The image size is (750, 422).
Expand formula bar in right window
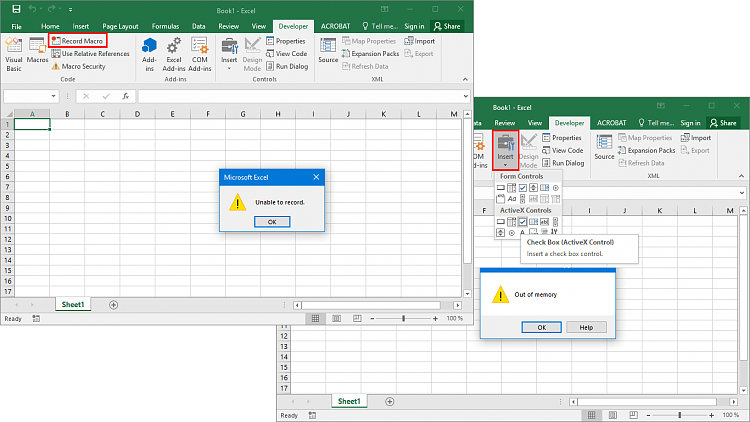(x=742, y=193)
